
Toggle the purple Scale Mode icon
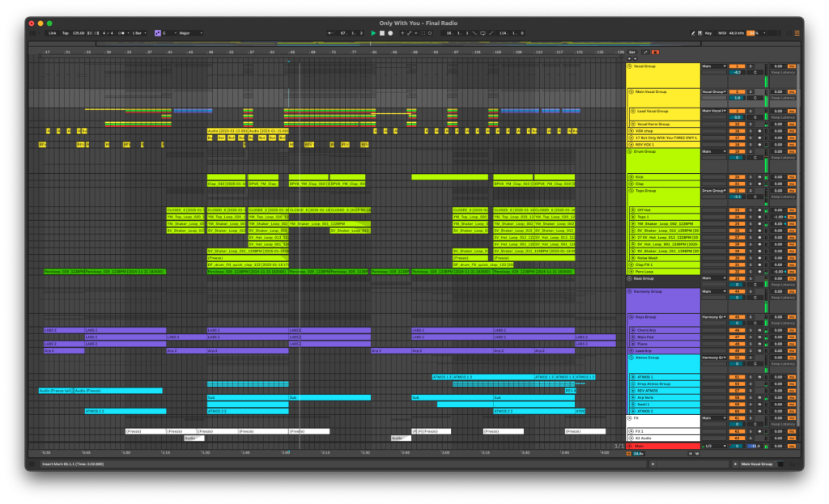click(x=158, y=33)
